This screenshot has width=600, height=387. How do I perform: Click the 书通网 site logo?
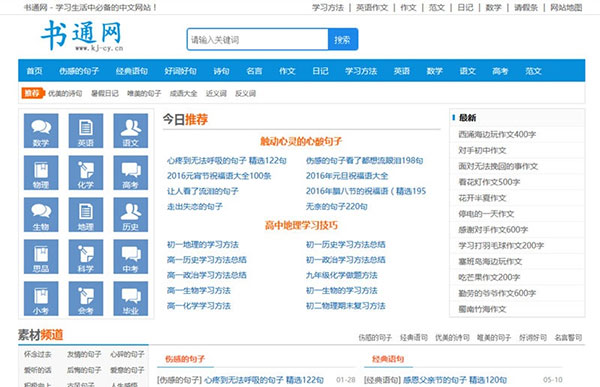tap(82, 36)
